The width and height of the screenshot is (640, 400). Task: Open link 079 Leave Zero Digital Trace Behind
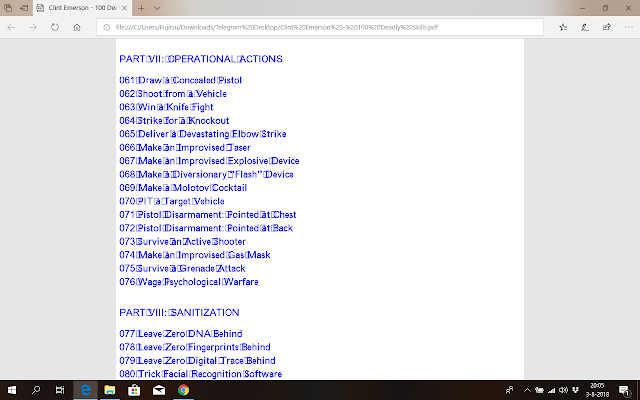(197, 361)
